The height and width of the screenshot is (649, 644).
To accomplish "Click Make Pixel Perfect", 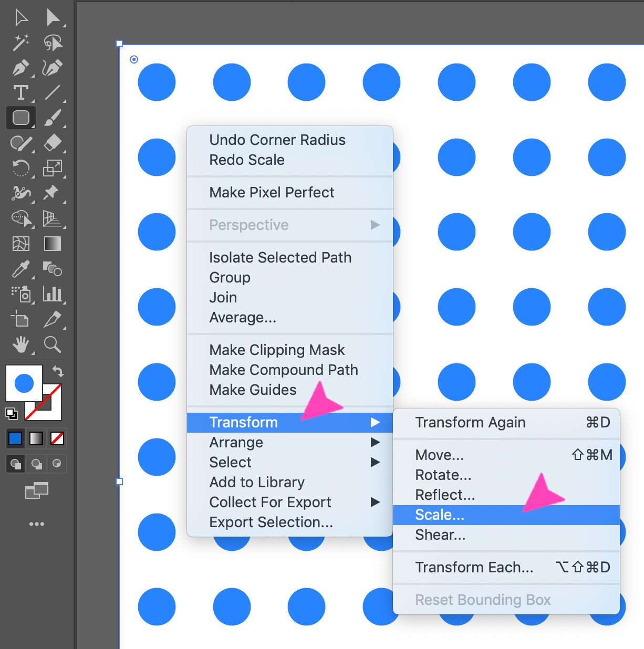I will click(272, 192).
